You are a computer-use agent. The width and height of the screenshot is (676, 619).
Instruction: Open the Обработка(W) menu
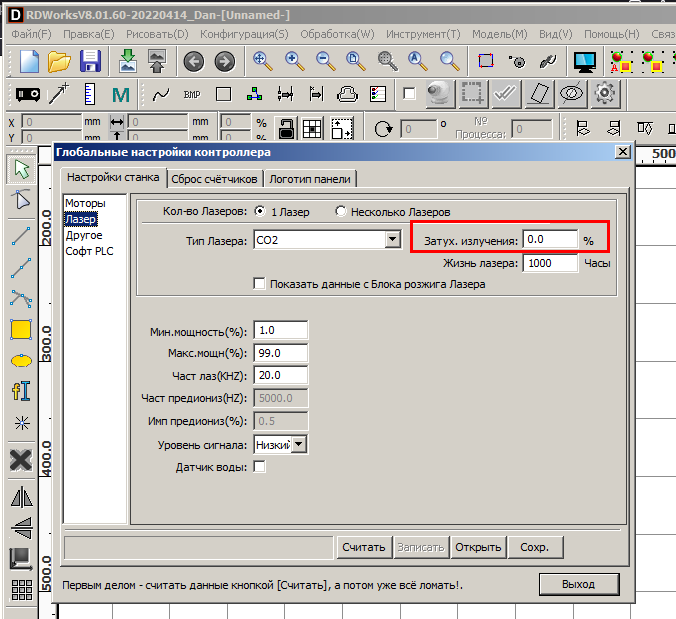pos(337,34)
